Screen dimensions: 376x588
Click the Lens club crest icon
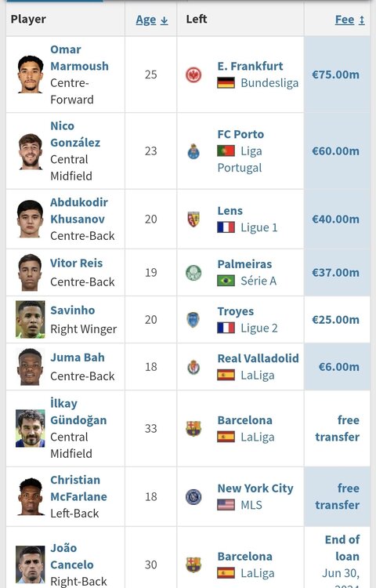[193, 219]
